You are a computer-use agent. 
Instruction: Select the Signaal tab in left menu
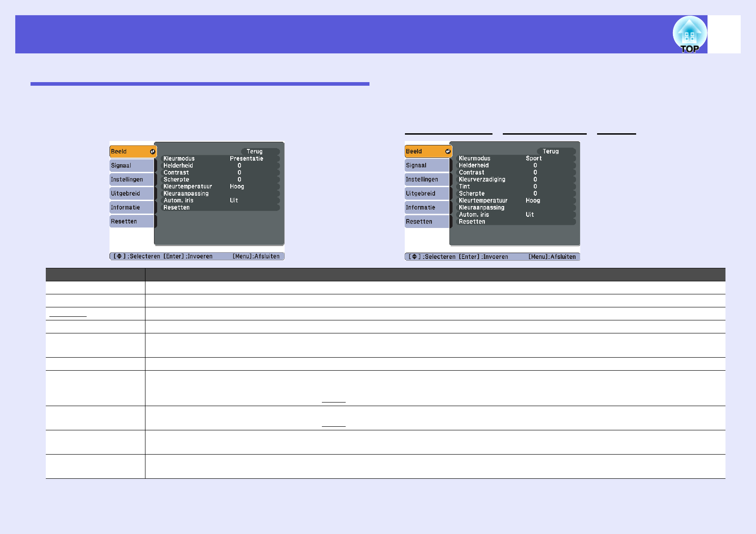click(x=132, y=166)
